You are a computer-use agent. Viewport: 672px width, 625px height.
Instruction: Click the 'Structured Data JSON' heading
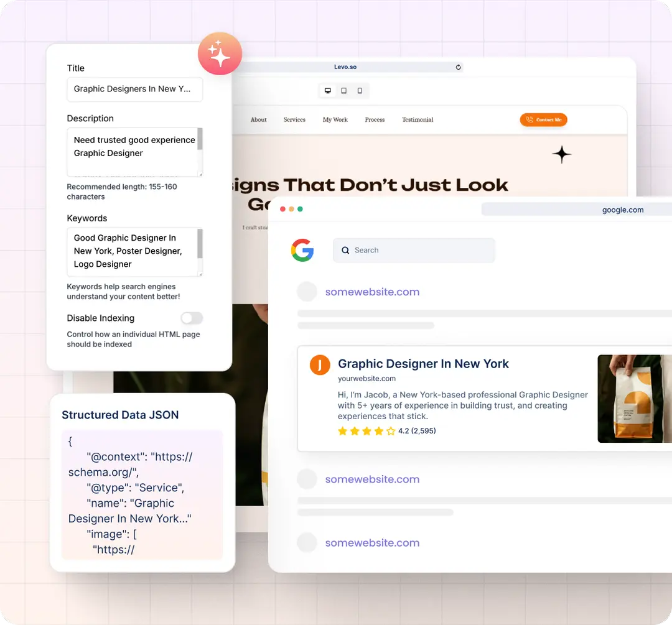[120, 415]
